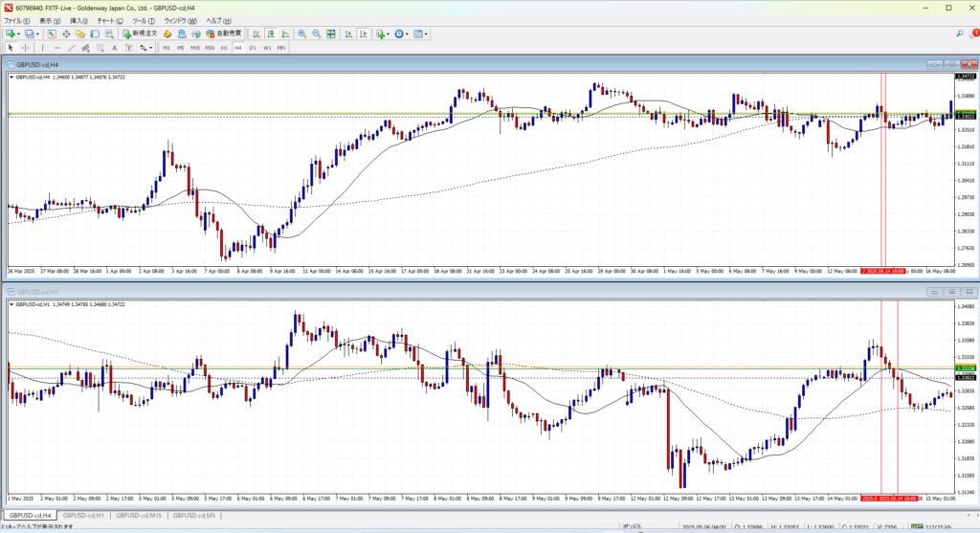Click the crosshair cursor tool
Image resolution: width=980 pixels, height=533 pixels.
[26, 47]
